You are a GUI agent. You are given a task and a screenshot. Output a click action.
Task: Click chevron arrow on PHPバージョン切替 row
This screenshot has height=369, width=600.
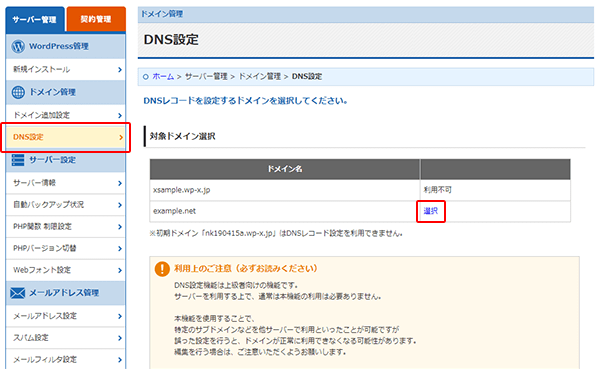120,249
